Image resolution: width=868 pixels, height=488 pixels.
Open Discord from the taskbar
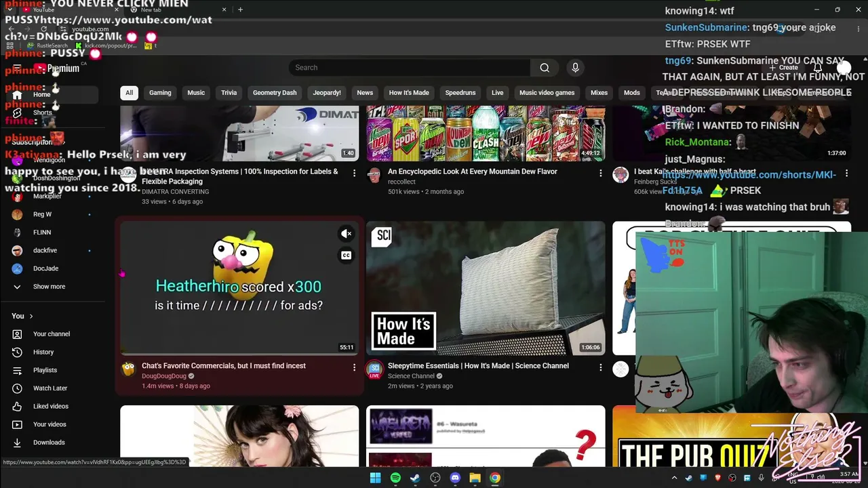[x=455, y=478]
